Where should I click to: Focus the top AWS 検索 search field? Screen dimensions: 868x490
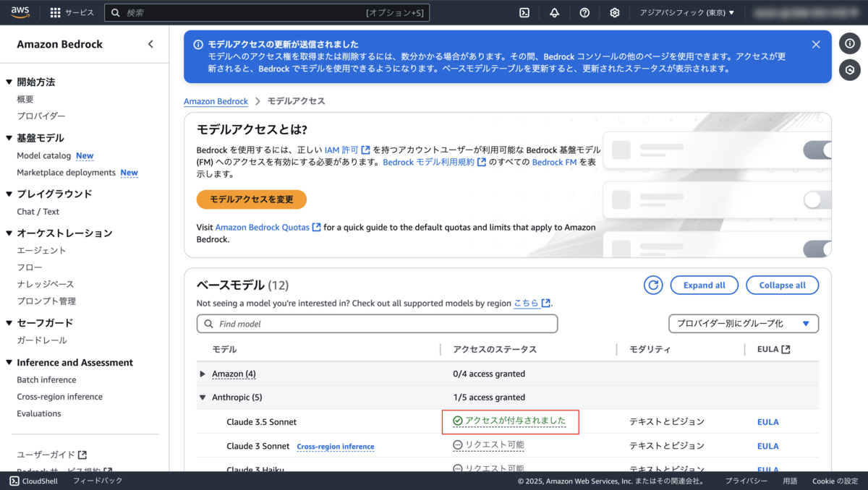click(x=267, y=12)
